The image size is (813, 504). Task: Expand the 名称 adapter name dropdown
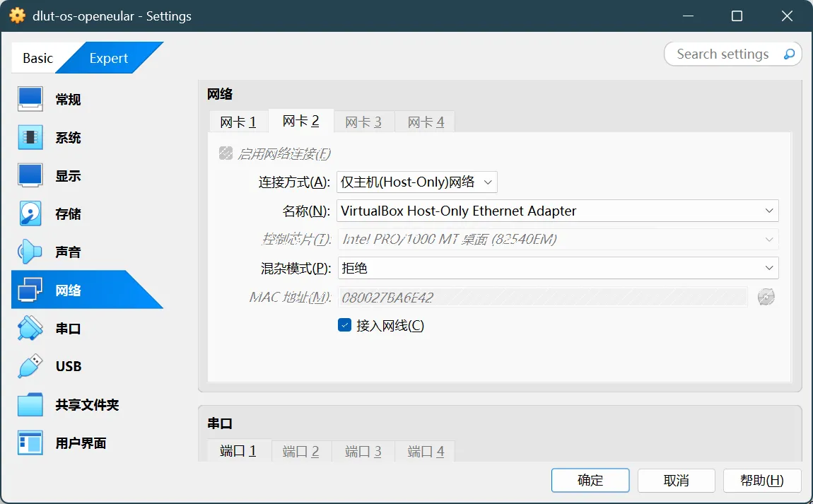pos(557,211)
